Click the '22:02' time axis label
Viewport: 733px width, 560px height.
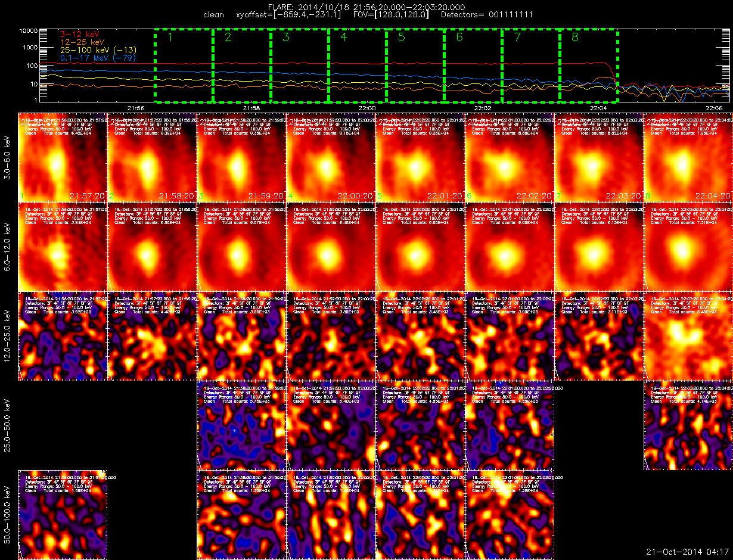483,108
